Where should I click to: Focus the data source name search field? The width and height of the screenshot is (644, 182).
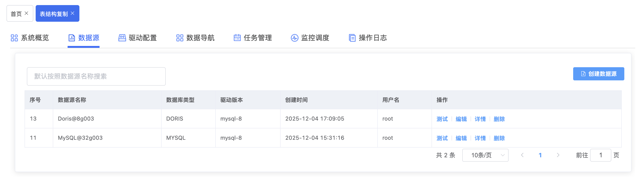(96, 76)
